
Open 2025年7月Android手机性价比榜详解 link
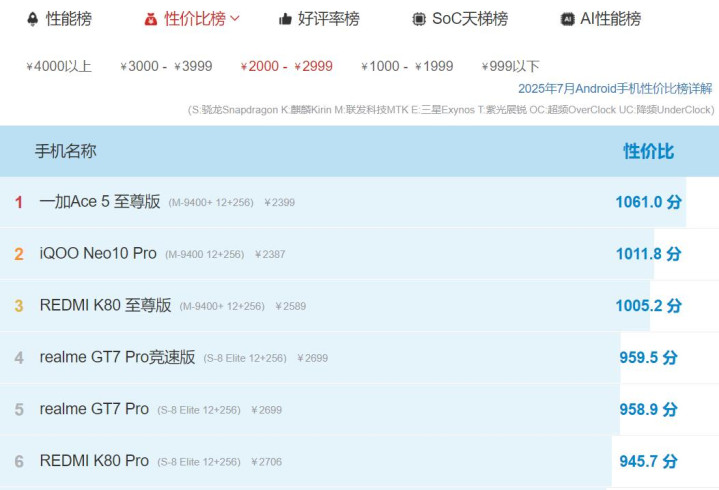pos(615,88)
